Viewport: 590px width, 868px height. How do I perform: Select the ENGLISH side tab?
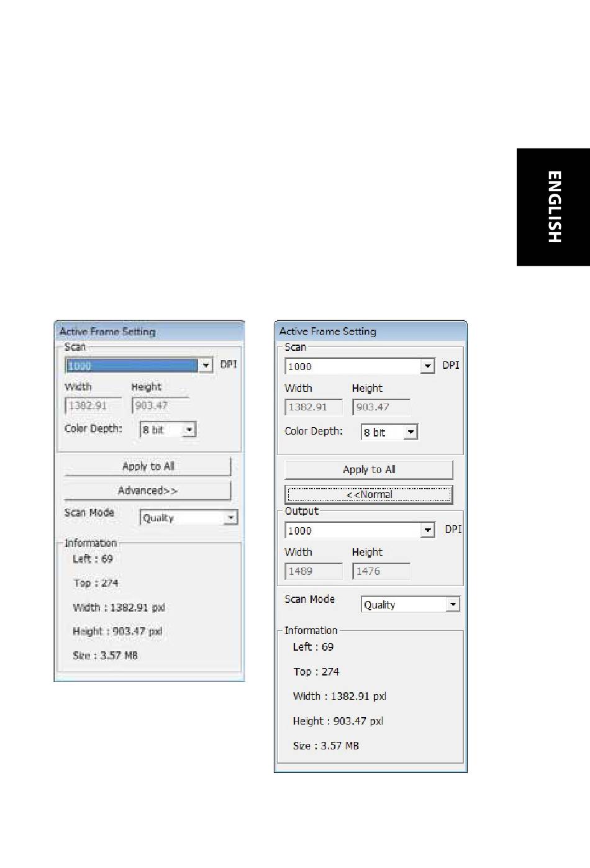(553, 207)
